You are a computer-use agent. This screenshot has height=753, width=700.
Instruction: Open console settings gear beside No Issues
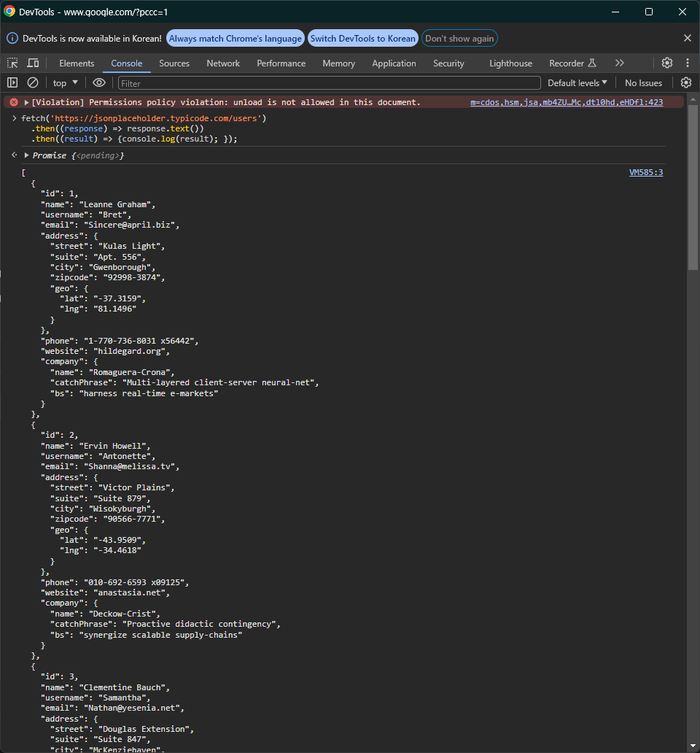pyautogui.click(x=685, y=82)
